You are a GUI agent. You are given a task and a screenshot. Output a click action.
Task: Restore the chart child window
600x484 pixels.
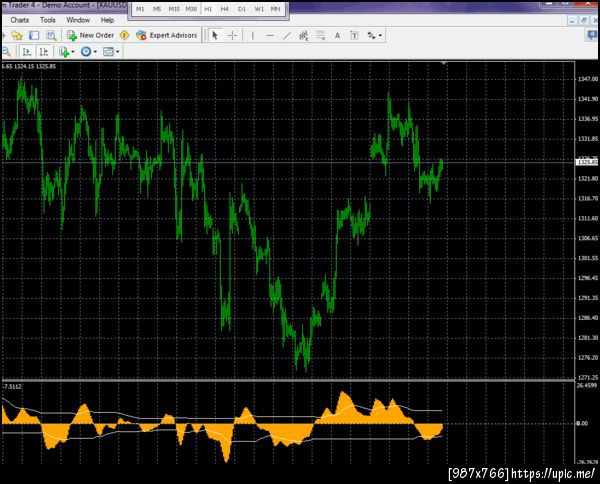584,20
